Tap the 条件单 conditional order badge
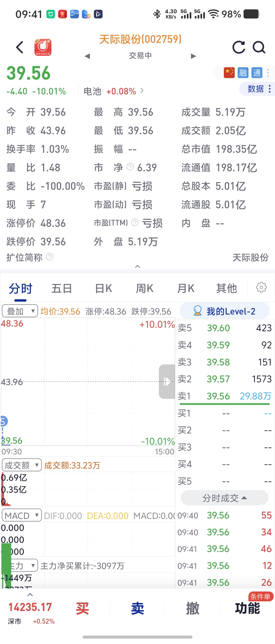This screenshot has width=275, height=644. [261, 596]
